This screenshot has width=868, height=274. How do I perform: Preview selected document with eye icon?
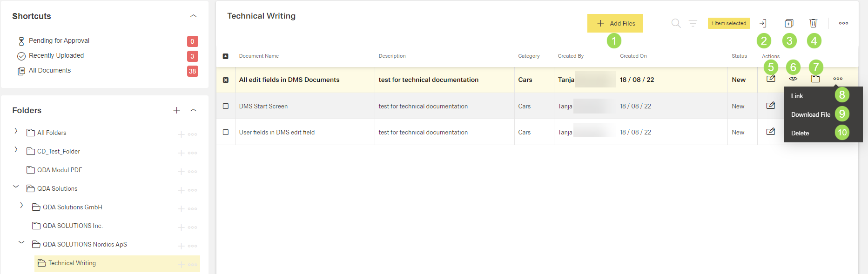(793, 79)
